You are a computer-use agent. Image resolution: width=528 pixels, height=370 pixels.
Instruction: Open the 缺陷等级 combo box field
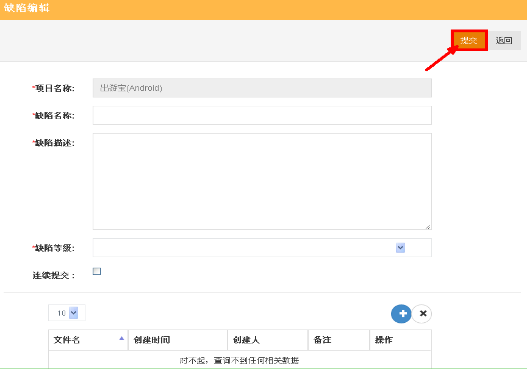(262, 248)
